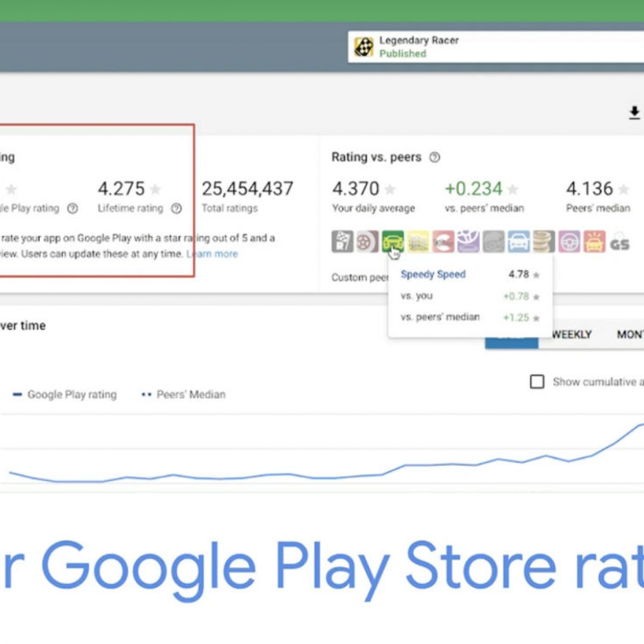Image resolution: width=644 pixels, height=644 pixels.
Task: Click the 4.78 rating in tooltip
Action: 519,274
